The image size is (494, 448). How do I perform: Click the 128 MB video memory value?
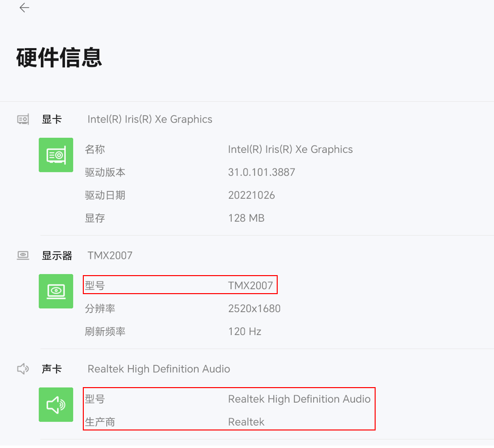point(246,218)
